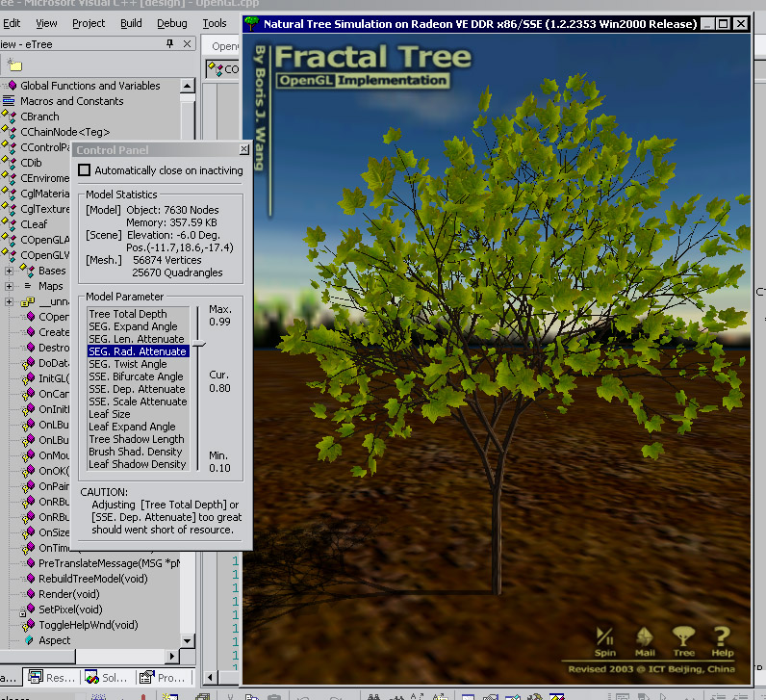The image size is (766, 700).
Task: Expand the Bases node
Action: pos(10,271)
